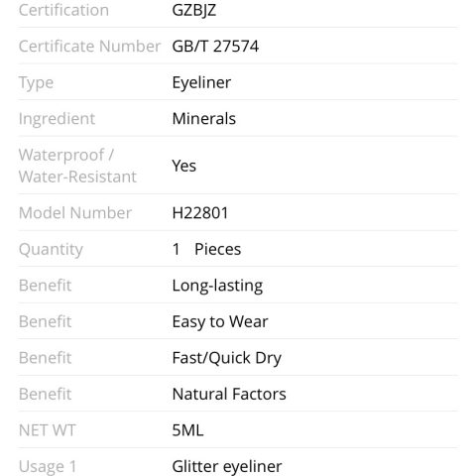476x476 pixels.
Task: Select the 1 Pieces quantity value
Action: click(206, 249)
